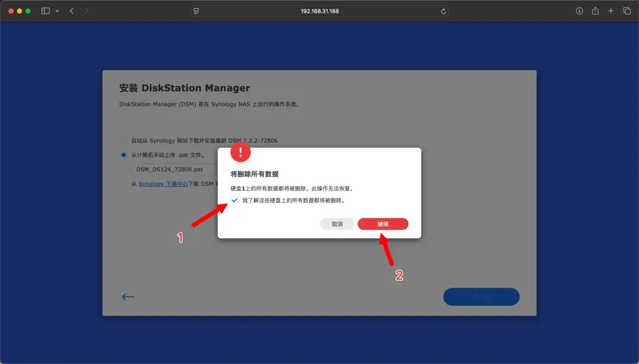Open the Synology 下载中心 link
The width and height of the screenshot is (639, 364).
click(x=163, y=184)
